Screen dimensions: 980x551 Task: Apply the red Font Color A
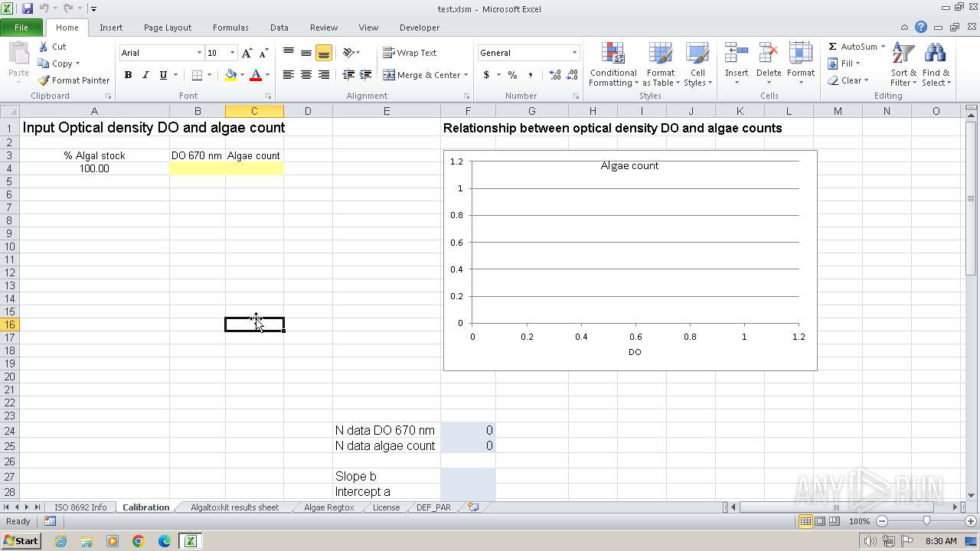[256, 75]
